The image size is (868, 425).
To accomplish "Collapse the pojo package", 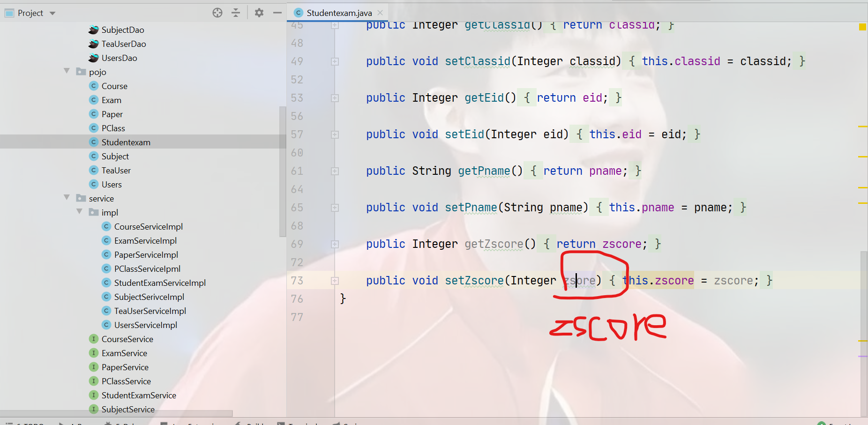I will (67, 71).
